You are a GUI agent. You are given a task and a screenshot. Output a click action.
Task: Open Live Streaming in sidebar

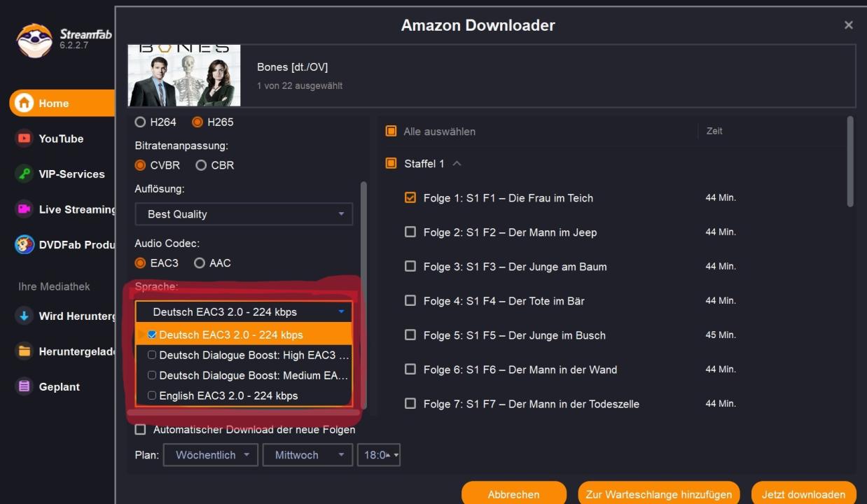click(x=77, y=209)
